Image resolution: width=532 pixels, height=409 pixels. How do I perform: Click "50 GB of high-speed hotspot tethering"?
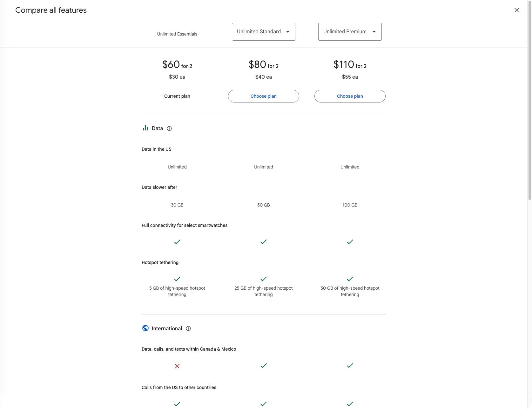pyautogui.click(x=350, y=291)
